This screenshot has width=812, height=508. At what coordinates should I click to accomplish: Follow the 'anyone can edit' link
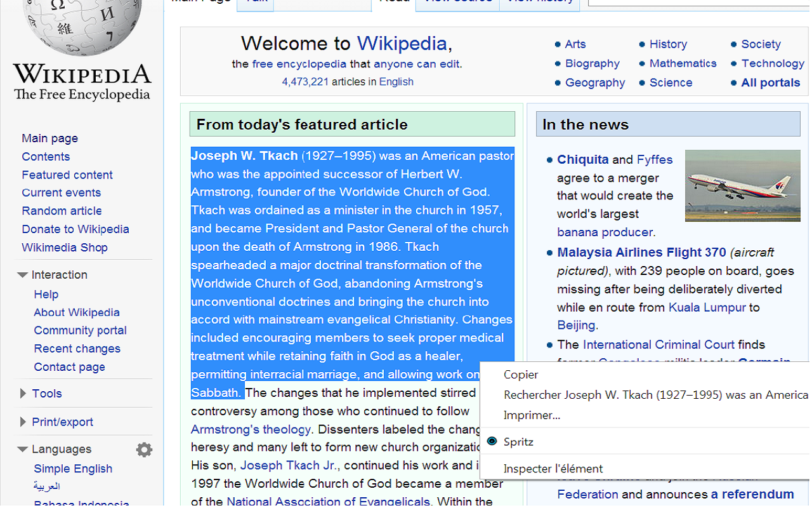tap(417, 64)
